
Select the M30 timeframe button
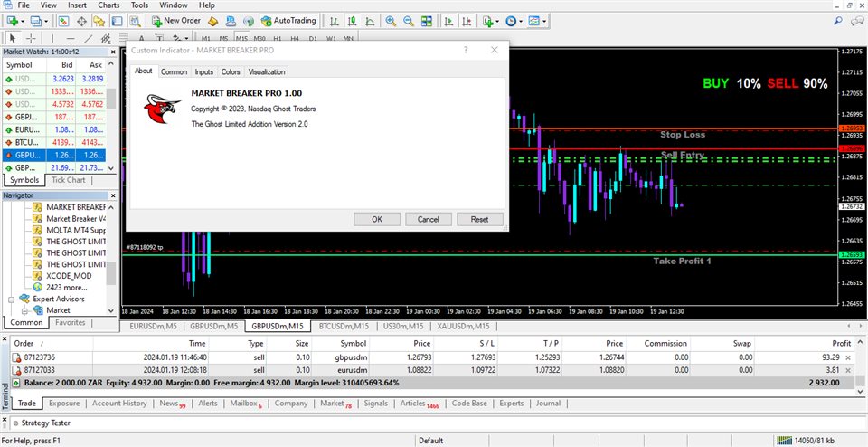click(259, 39)
